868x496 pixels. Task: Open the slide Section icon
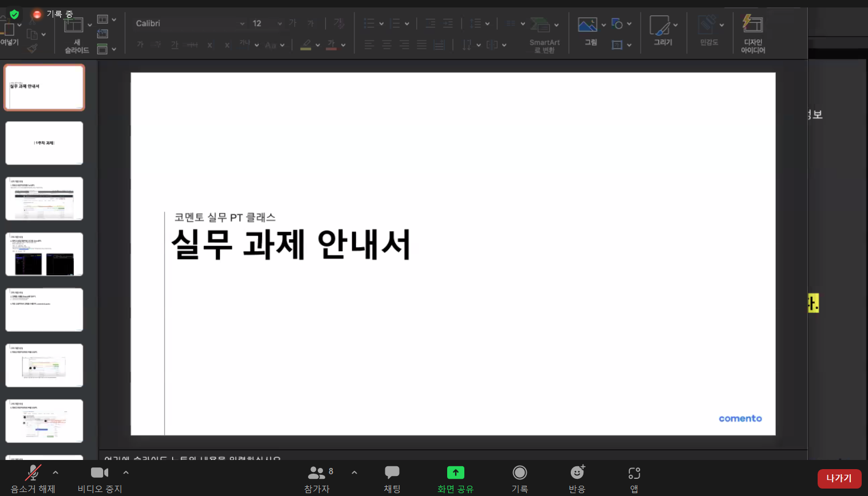[x=102, y=49]
